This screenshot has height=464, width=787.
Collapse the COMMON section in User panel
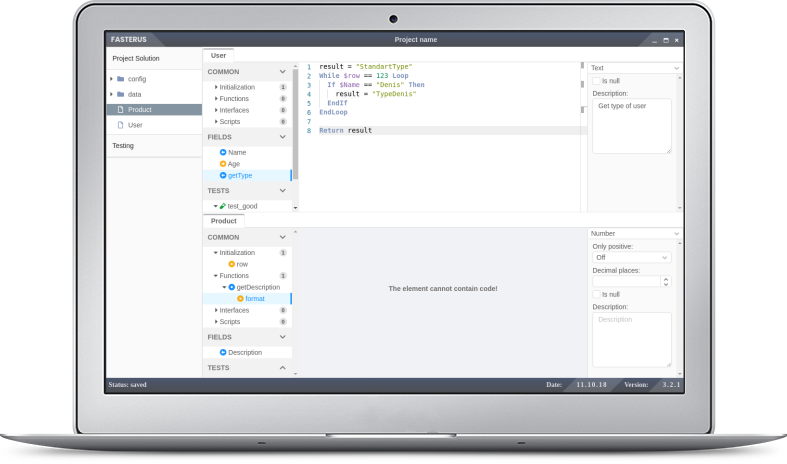point(283,72)
